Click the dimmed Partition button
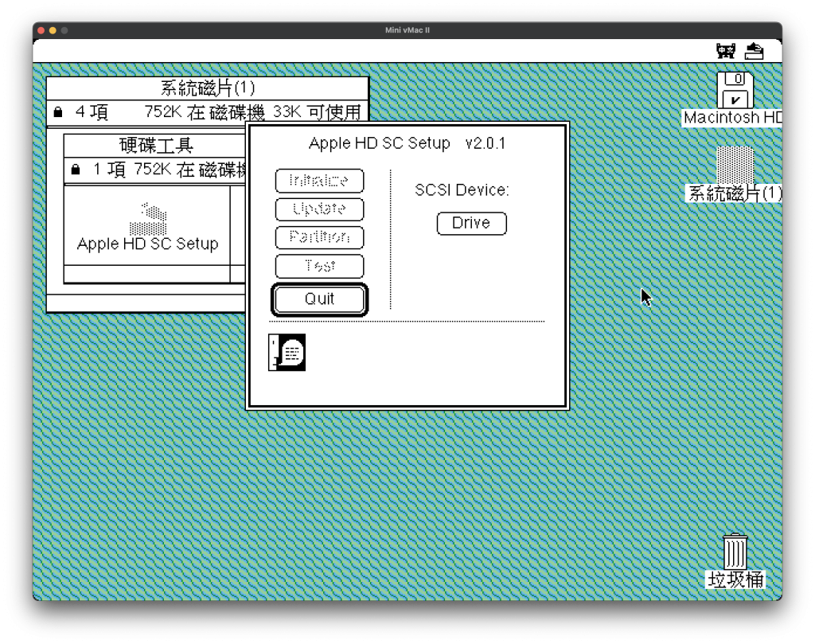Viewport: 815px width, 644px height. coord(319,237)
